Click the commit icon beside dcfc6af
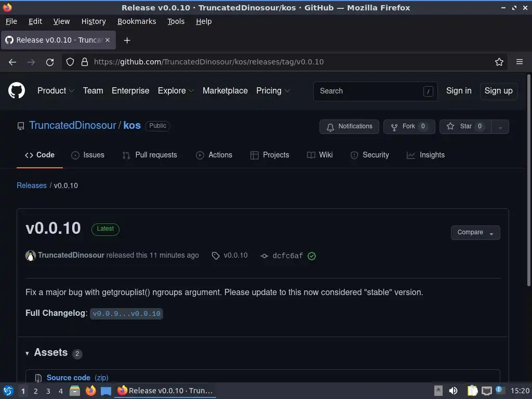This screenshot has height=399, width=532. 264,256
